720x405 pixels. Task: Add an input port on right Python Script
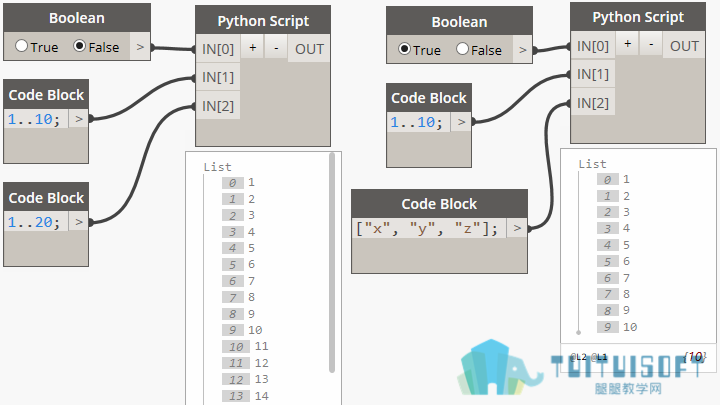(627, 45)
